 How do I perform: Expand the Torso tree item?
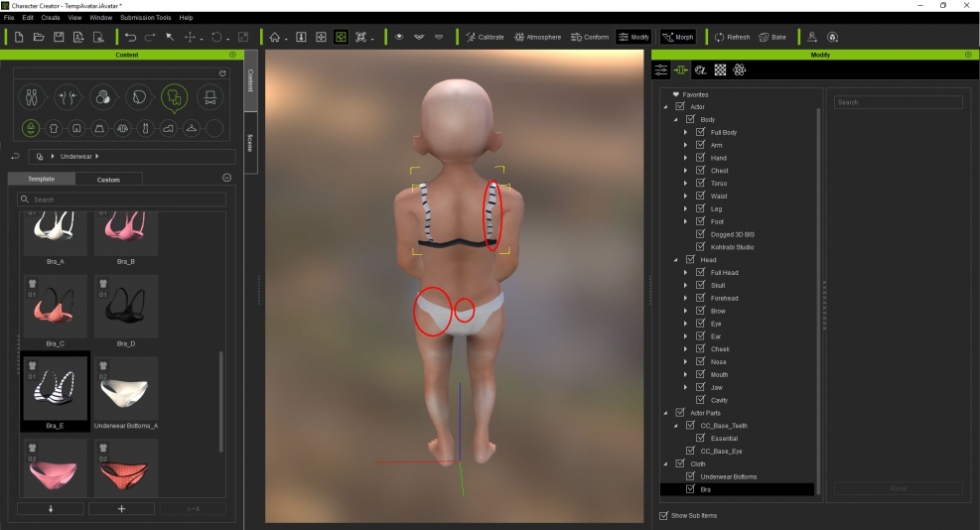pyautogui.click(x=685, y=184)
